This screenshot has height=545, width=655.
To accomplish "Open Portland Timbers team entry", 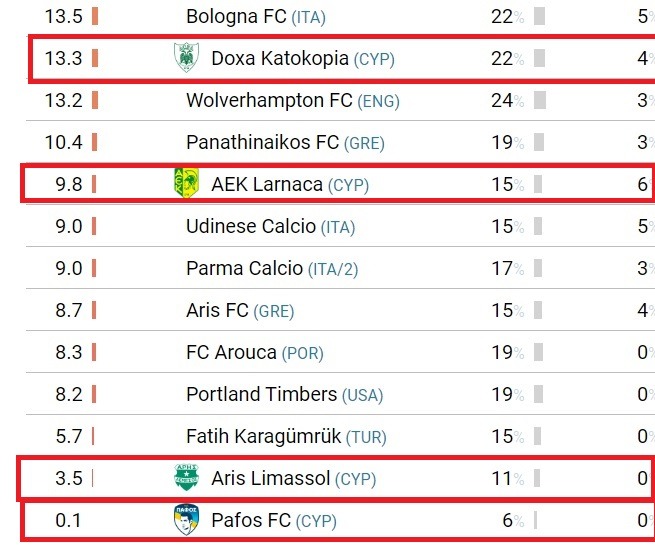I will click(261, 394).
